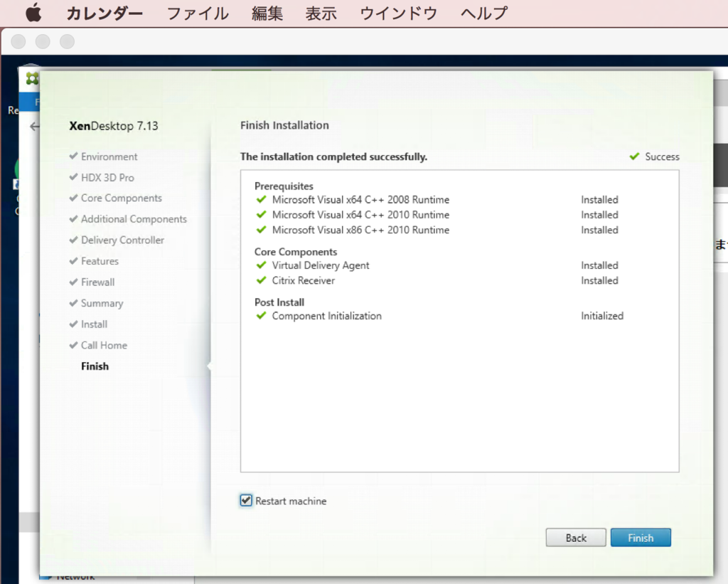Select the Delivery Controller step
The image size is (728, 584).
[x=122, y=240]
